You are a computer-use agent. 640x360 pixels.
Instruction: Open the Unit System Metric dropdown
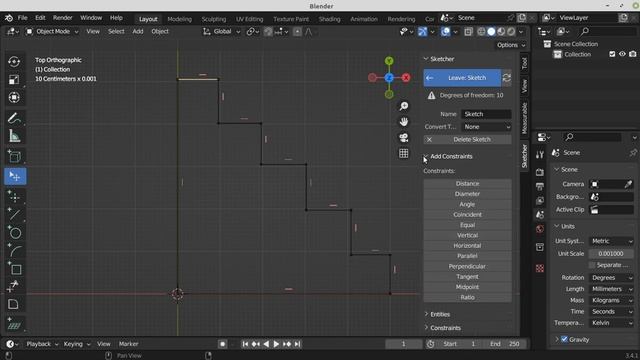click(611, 241)
